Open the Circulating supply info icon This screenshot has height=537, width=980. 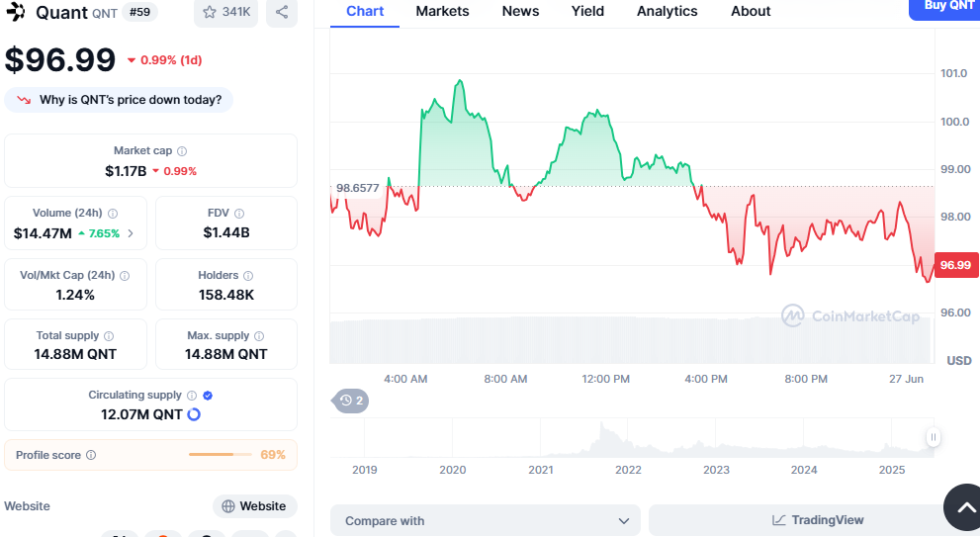(192, 396)
